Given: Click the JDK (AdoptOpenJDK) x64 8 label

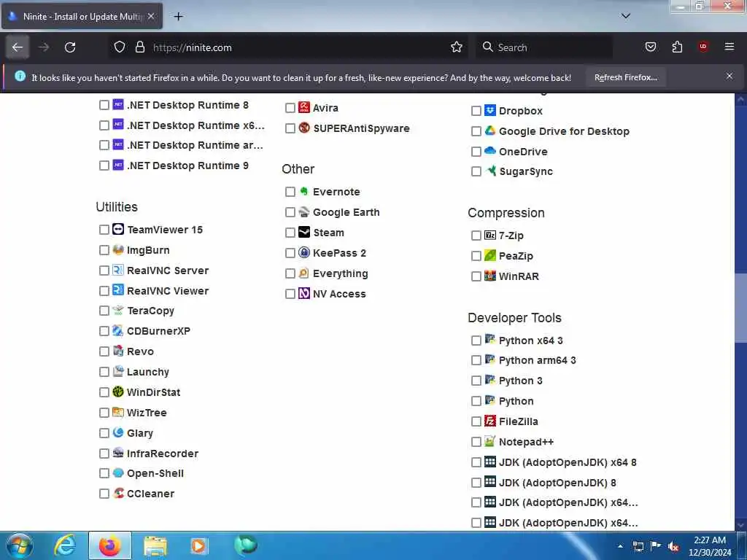Looking at the screenshot, I should (x=568, y=462).
